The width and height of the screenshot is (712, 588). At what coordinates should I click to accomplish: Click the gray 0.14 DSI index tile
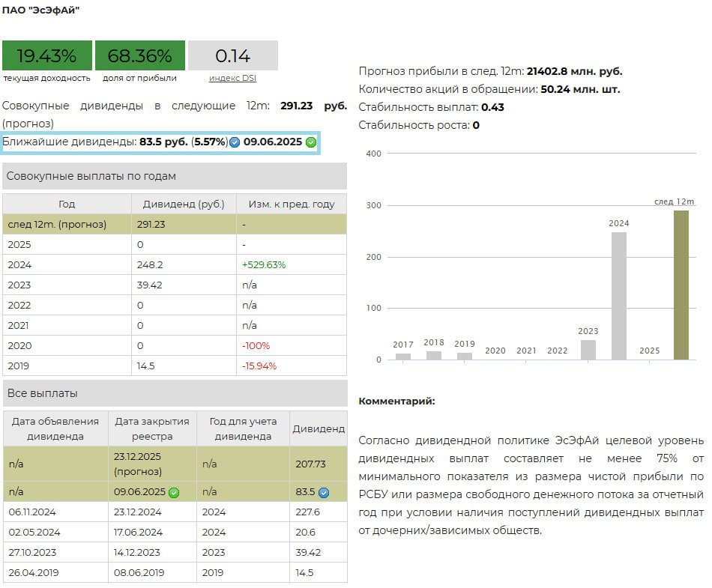pos(232,56)
